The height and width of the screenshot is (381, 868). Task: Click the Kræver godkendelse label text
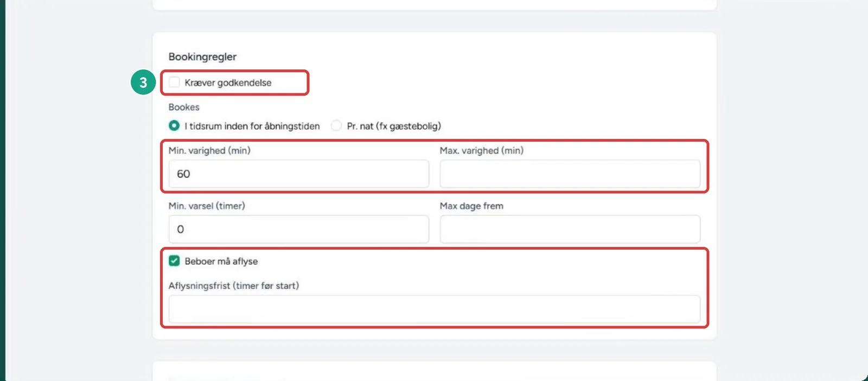point(228,82)
